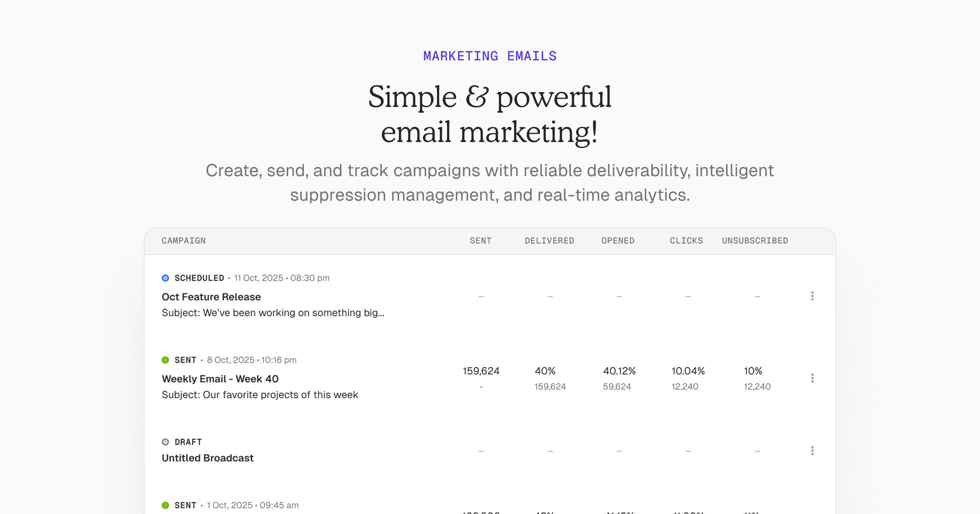
Task: Open the Oct Feature Release campaign
Action: tap(211, 297)
